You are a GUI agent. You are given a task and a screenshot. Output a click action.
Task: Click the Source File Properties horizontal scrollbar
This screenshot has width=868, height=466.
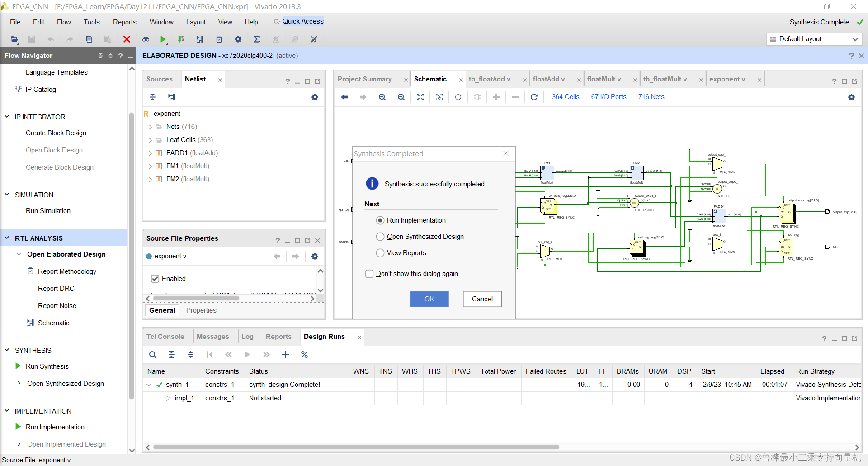click(196, 299)
